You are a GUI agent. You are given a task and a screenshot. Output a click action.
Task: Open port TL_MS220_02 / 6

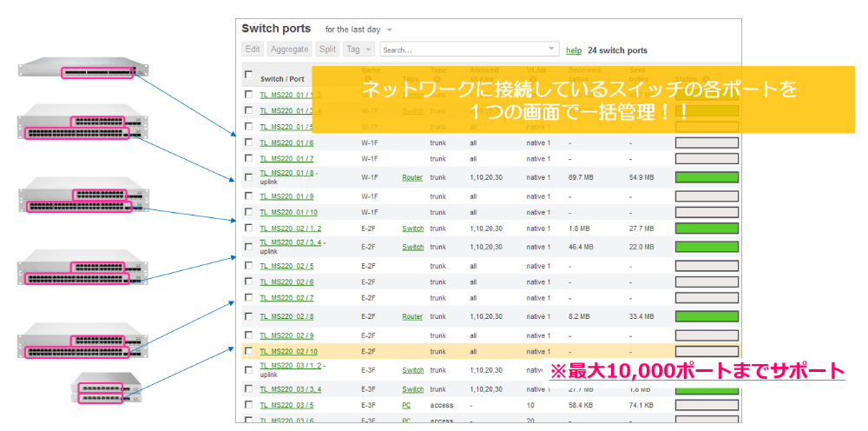click(286, 282)
